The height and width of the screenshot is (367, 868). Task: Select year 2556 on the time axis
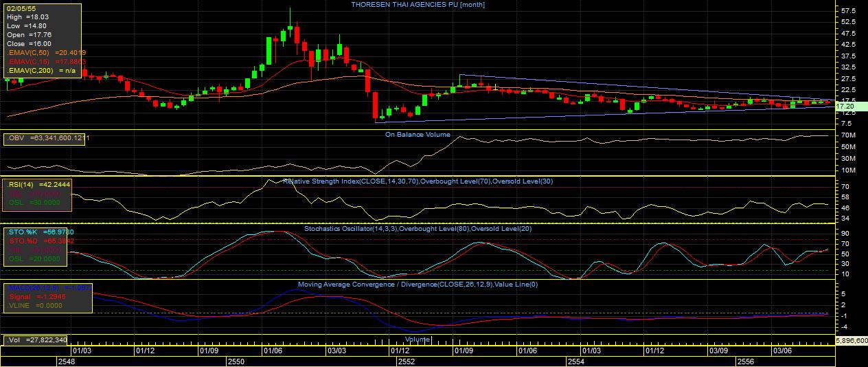pyautogui.click(x=745, y=361)
